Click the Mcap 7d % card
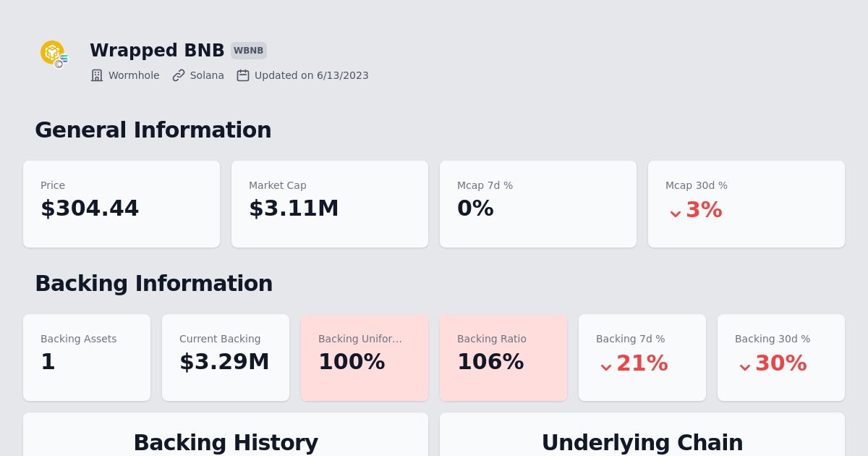This screenshot has height=456, width=868. (x=538, y=204)
